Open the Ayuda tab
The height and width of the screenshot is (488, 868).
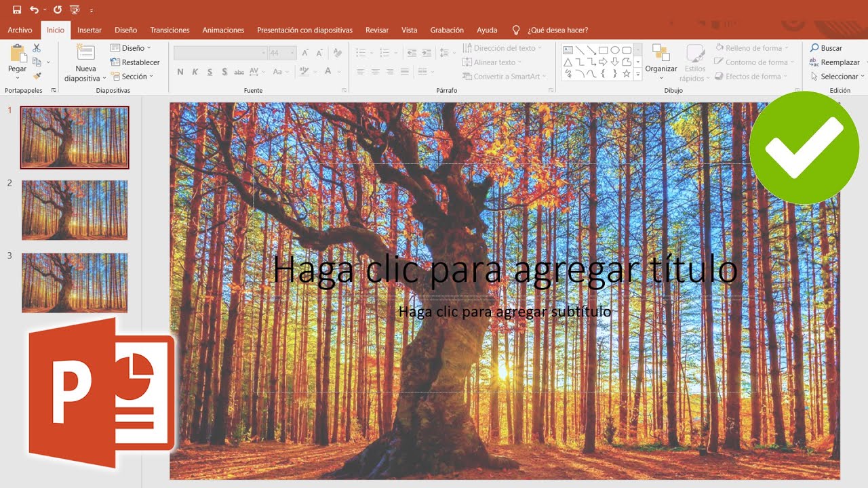pyautogui.click(x=487, y=30)
